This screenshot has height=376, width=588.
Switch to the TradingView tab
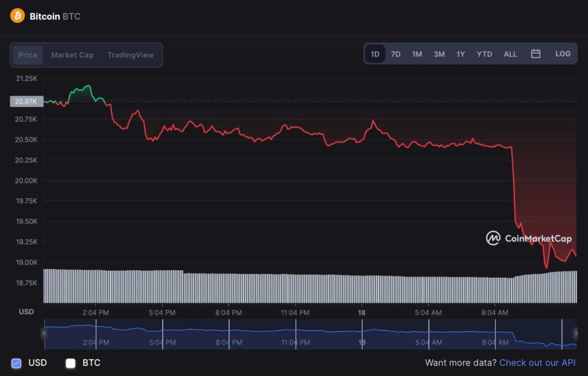point(130,55)
